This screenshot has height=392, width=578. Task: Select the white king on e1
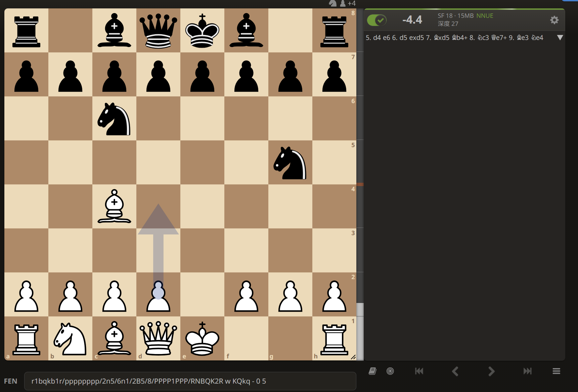[x=202, y=339]
